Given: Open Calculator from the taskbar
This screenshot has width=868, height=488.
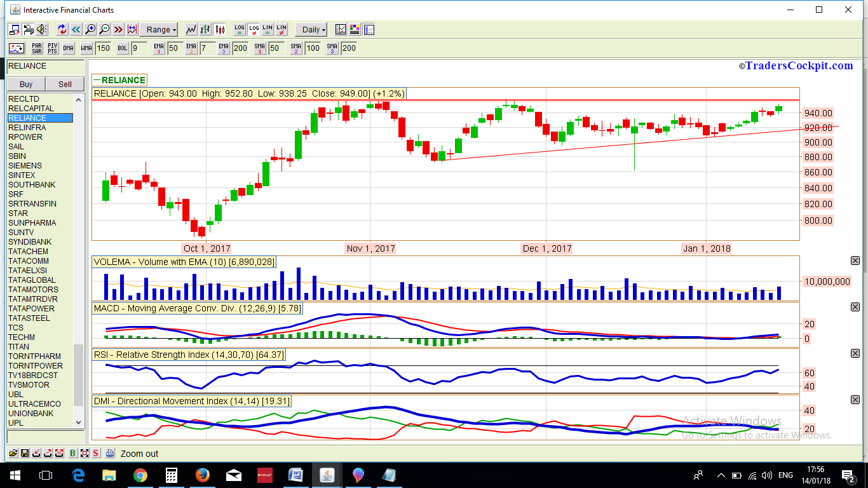Looking at the screenshot, I should (171, 475).
